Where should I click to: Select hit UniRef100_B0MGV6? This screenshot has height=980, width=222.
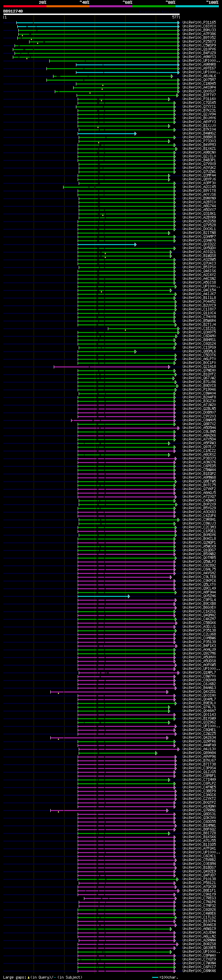click(x=199, y=535)
